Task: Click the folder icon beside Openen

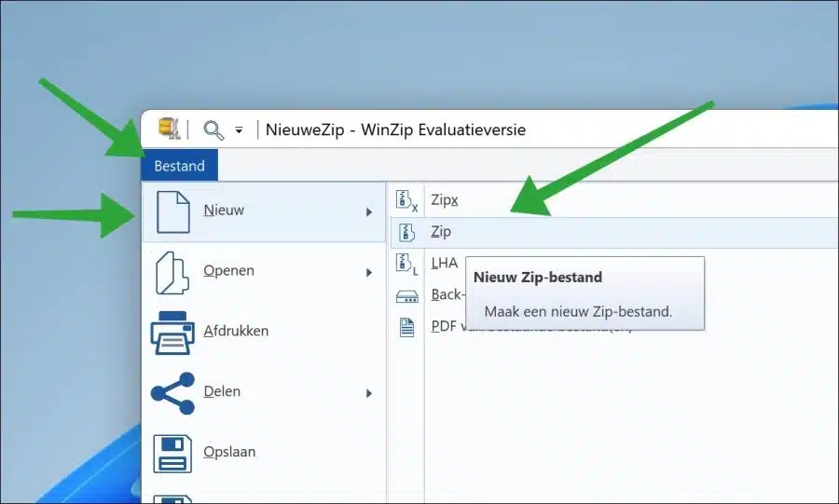Action: (x=172, y=273)
